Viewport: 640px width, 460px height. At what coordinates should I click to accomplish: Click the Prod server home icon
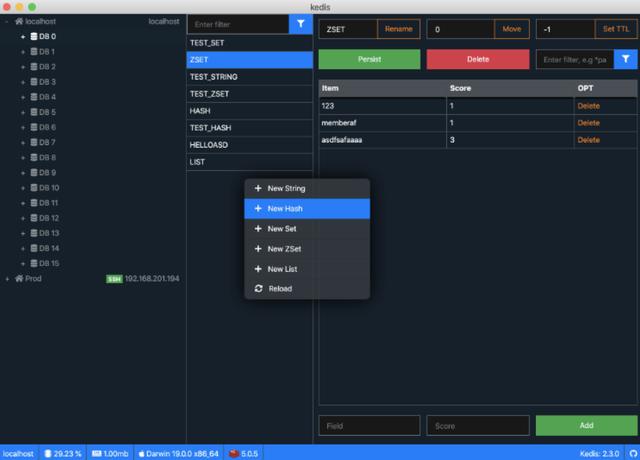19,278
